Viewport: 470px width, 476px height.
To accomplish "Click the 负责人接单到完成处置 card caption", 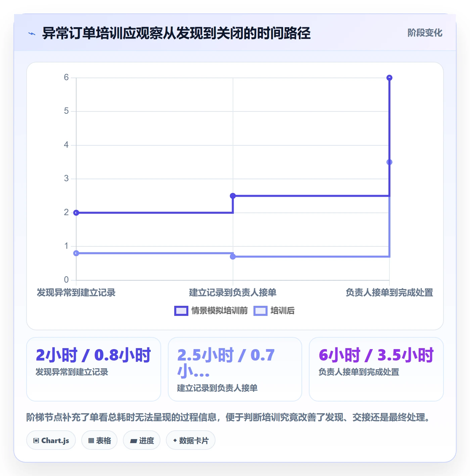I will click(359, 372).
